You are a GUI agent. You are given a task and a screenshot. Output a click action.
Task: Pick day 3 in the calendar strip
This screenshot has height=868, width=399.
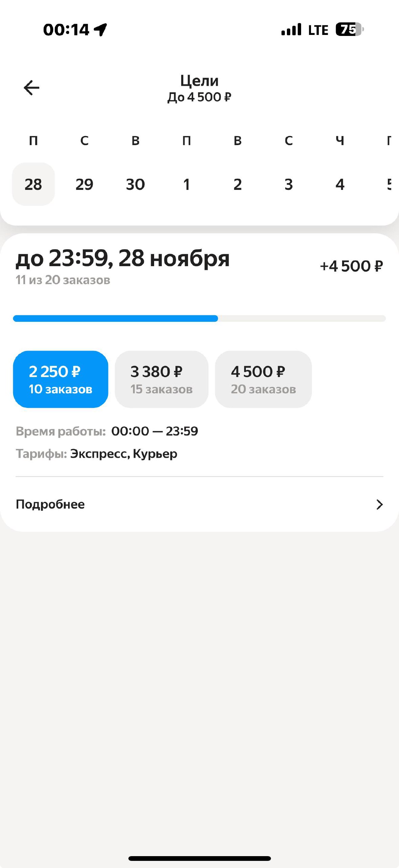point(289,184)
